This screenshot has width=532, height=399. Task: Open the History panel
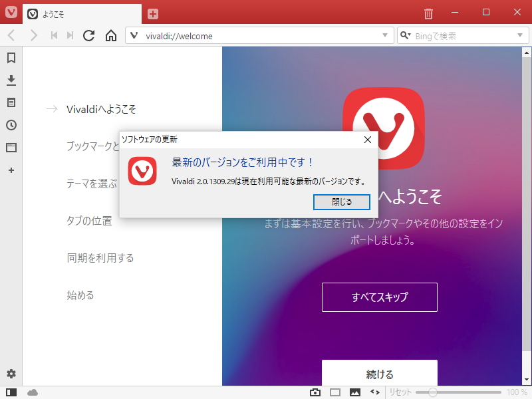[x=11, y=125]
